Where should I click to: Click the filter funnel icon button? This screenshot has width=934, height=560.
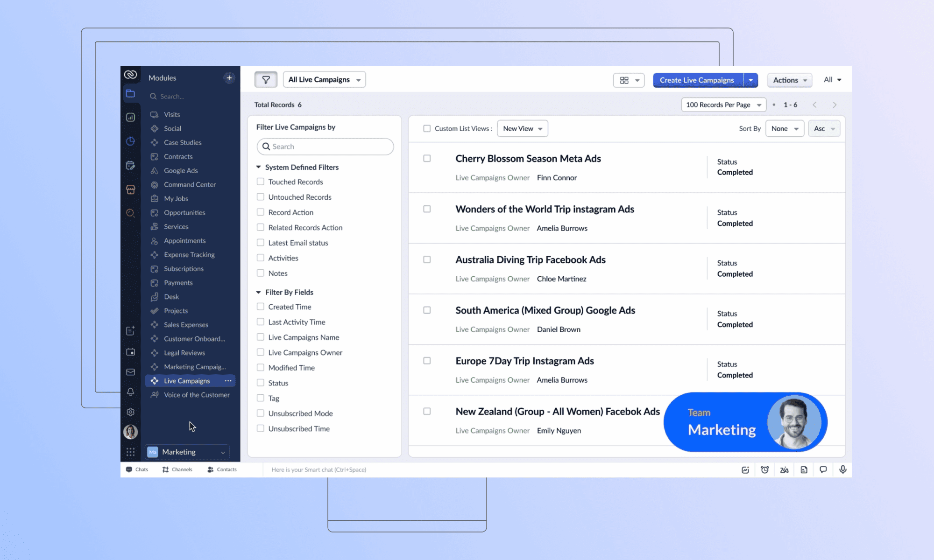(x=266, y=80)
